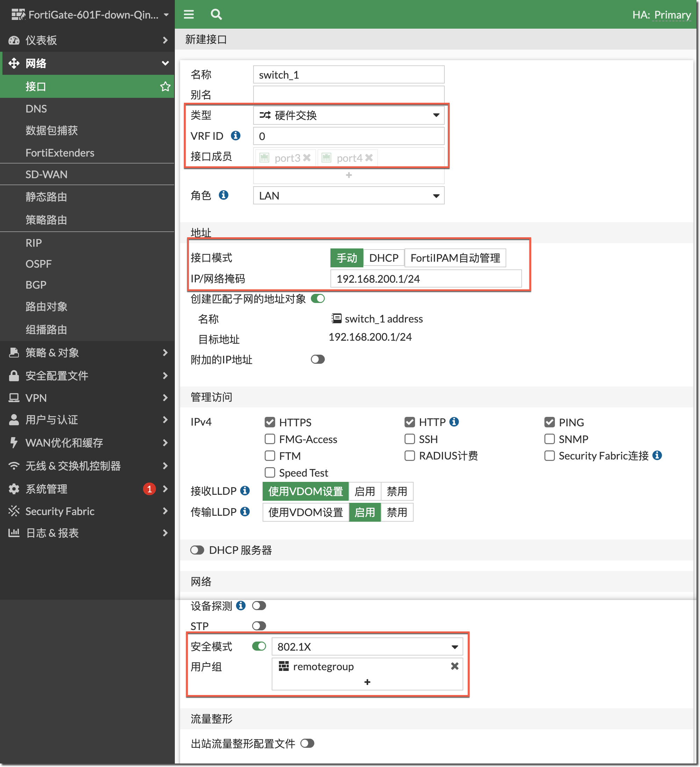Open the 类型 硬件交换 dropdown
700x767 pixels.
pos(348,115)
